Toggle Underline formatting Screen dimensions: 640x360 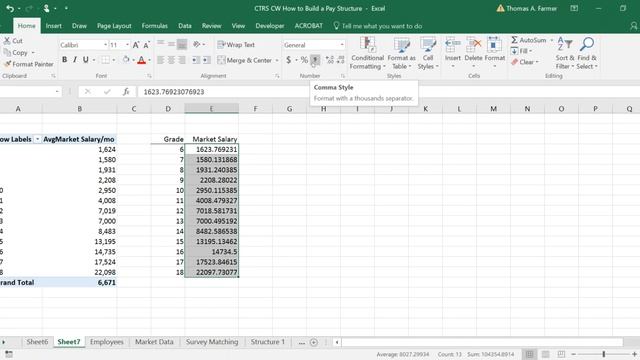[85, 60]
